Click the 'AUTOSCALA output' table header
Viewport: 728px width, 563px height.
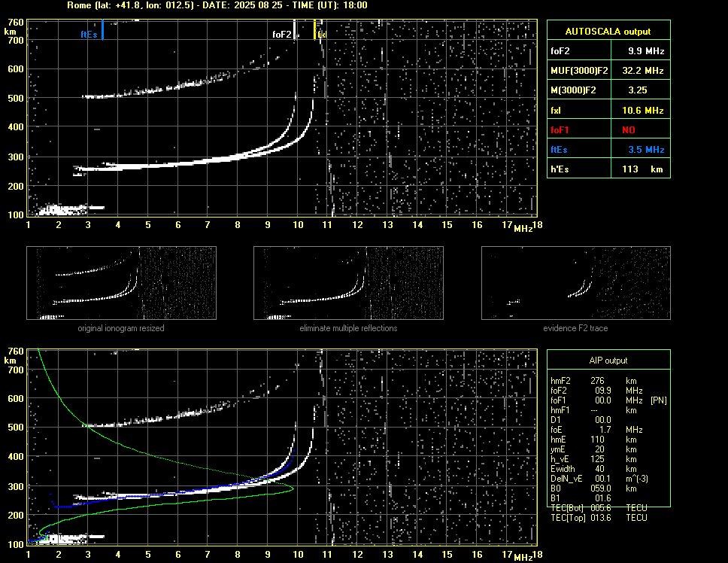(x=608, y=32)
